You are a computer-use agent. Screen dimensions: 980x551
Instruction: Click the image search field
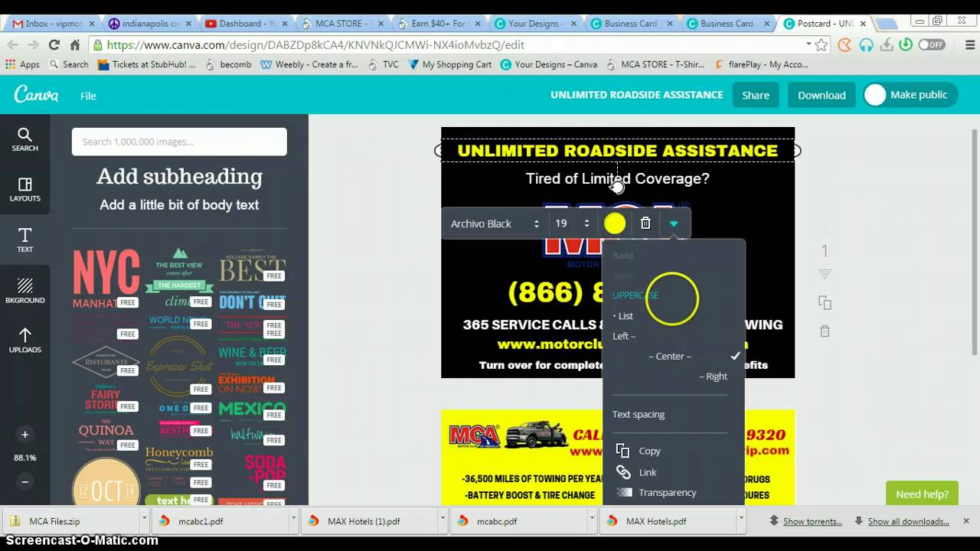[x=179, y=142]
